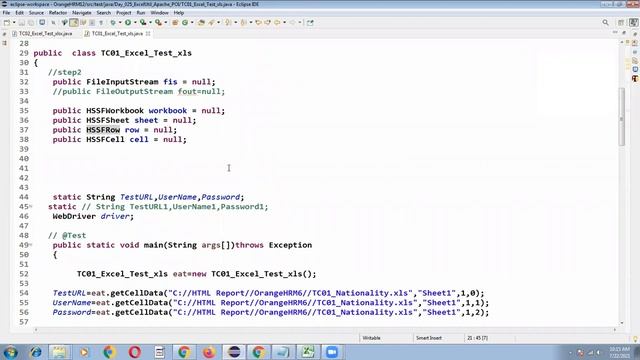This screenshot has height=360, width=640.
Task: Expand the Run configurations dropdown arrow
Action: [x=135, y=22]
